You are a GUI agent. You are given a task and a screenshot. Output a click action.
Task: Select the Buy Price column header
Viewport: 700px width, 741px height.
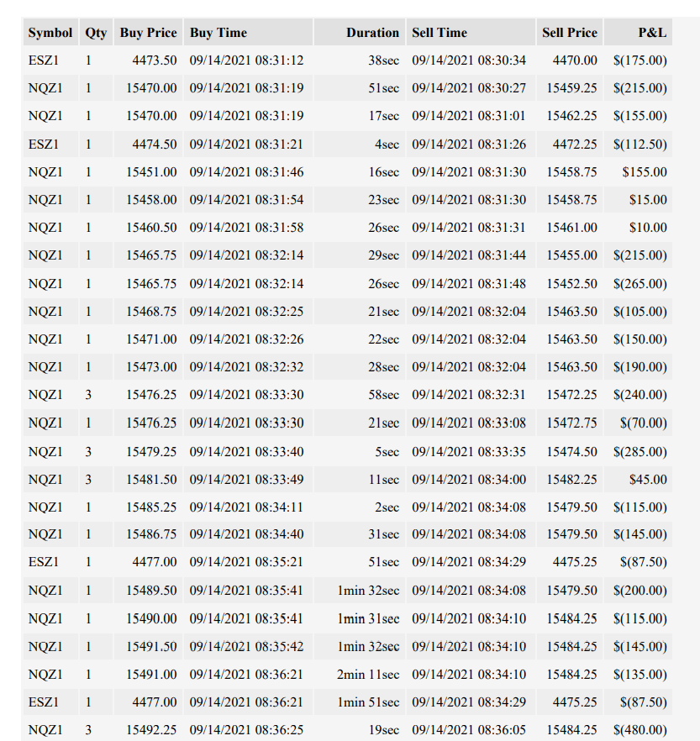pyautogui.click(x=148, y=32)
